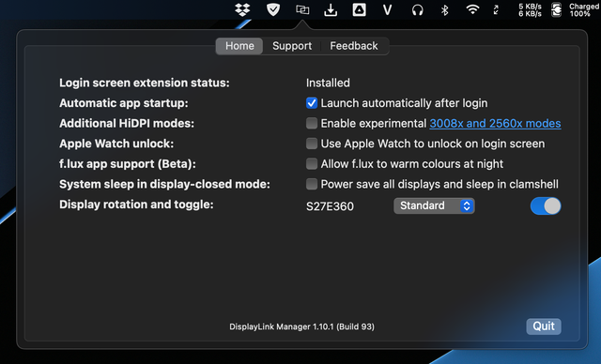Enable power save and sleep in clamshell

312,184
